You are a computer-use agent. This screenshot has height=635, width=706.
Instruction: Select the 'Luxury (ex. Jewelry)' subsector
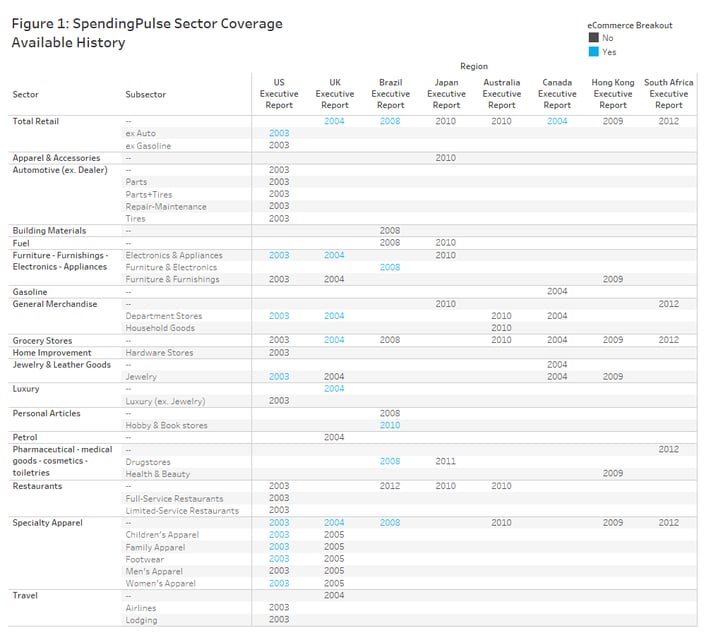(x=165, y=401)
